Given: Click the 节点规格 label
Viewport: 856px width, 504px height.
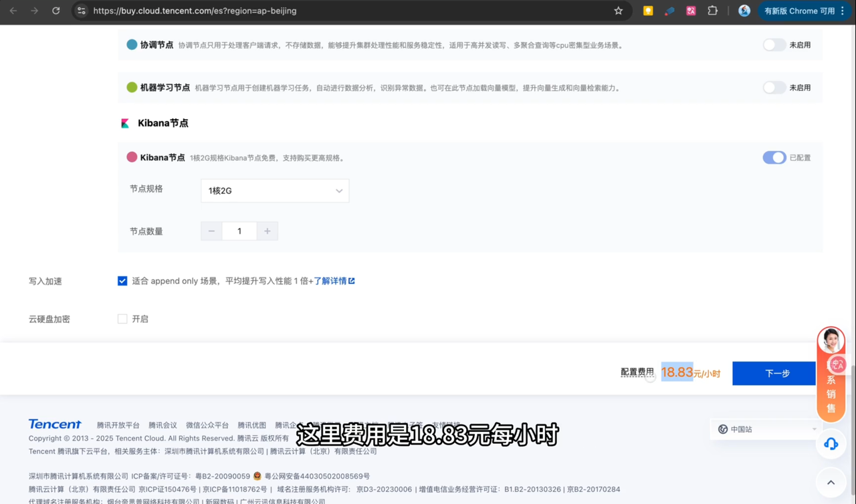Looking at the screenshot, I should pyautogui.click(x=146, y=189).
